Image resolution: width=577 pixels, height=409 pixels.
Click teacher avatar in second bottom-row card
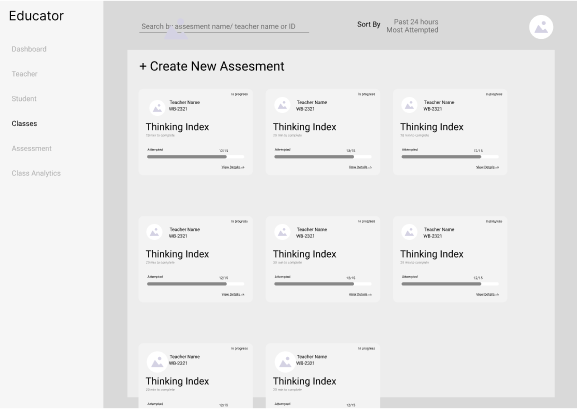[285, 362]
